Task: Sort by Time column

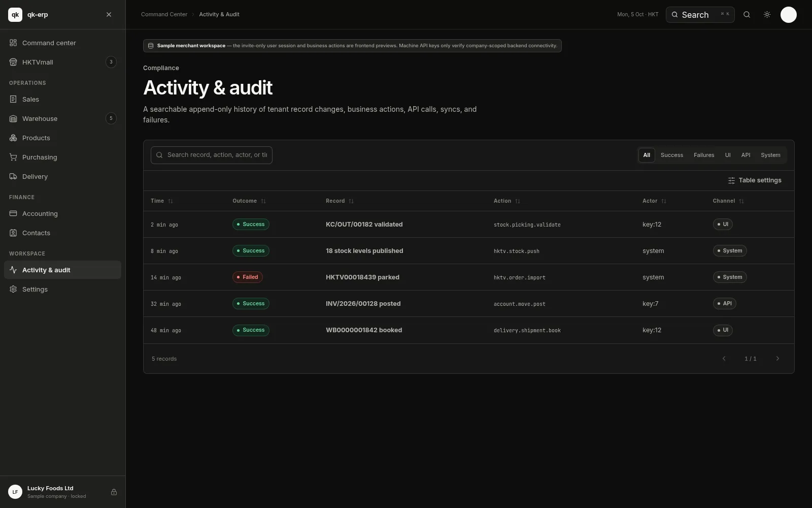Action: 162,201
